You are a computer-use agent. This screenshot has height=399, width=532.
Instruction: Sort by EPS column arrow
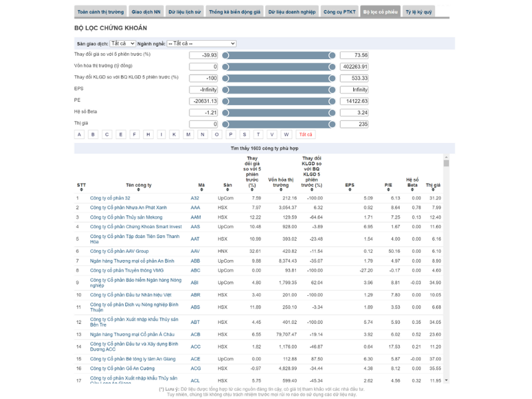click(350, 190)
